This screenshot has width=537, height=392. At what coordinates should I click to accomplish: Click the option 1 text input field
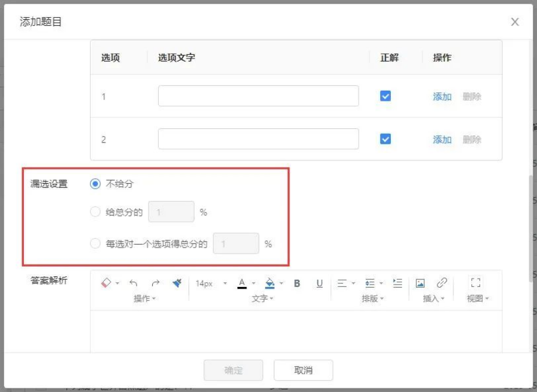(x=258, y=96)
